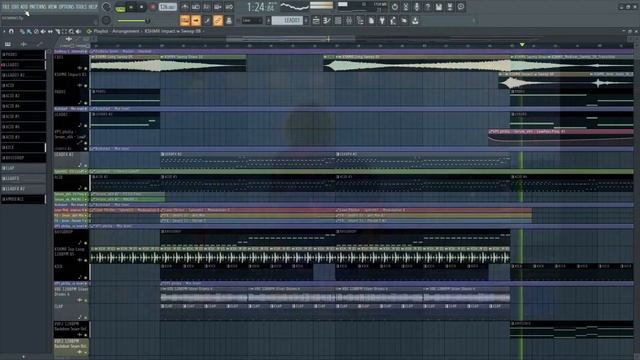Click the microphone one-click recording icon

tap(417, 7)
